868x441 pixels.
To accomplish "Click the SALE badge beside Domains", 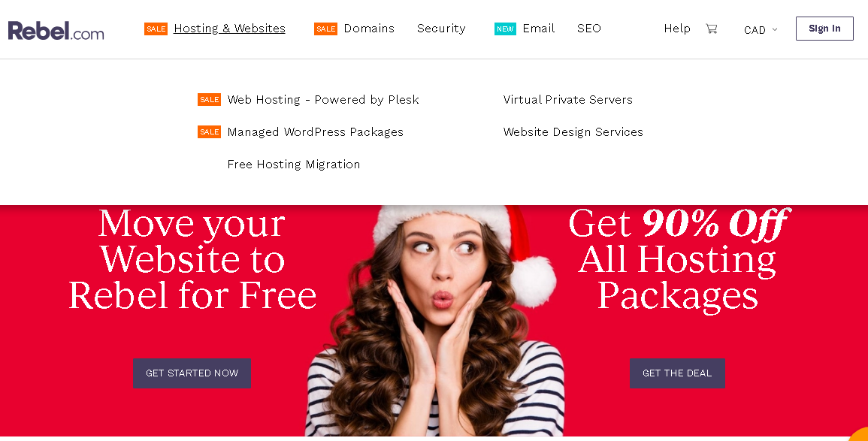I will (325, 29).
